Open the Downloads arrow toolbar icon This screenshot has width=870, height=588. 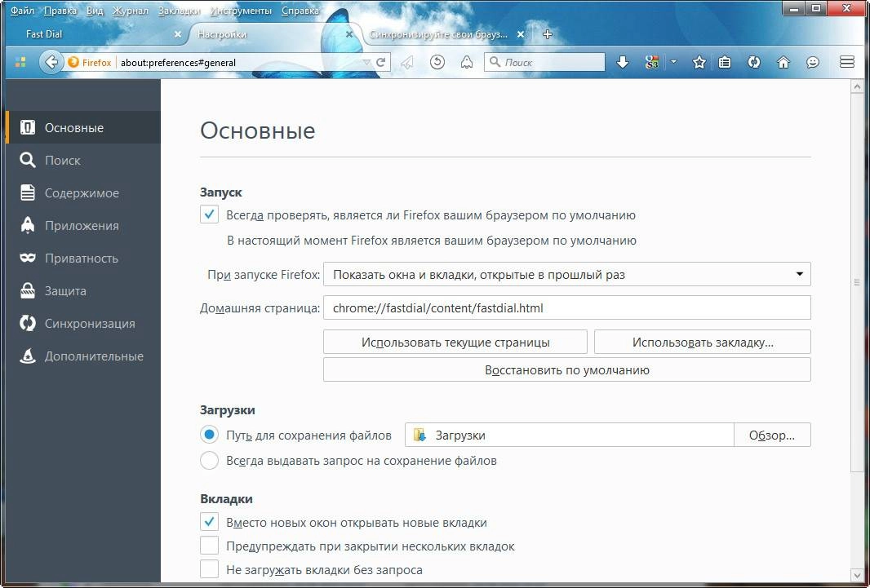coord(623,63)
